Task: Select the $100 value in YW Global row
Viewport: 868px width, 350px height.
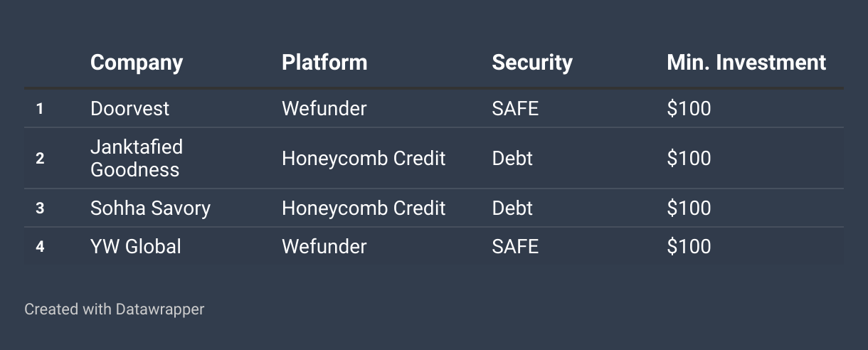Action: 689,246
